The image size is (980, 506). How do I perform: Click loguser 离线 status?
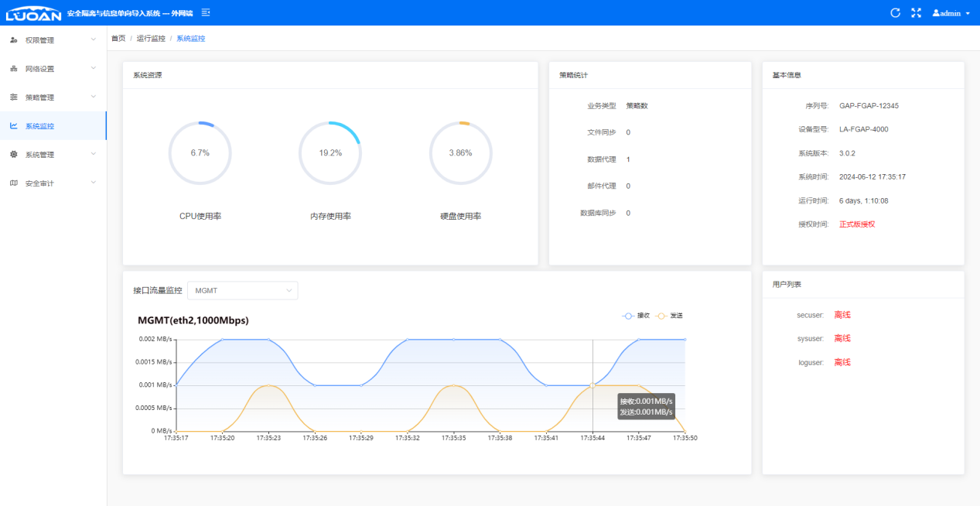tap(842, 362)
